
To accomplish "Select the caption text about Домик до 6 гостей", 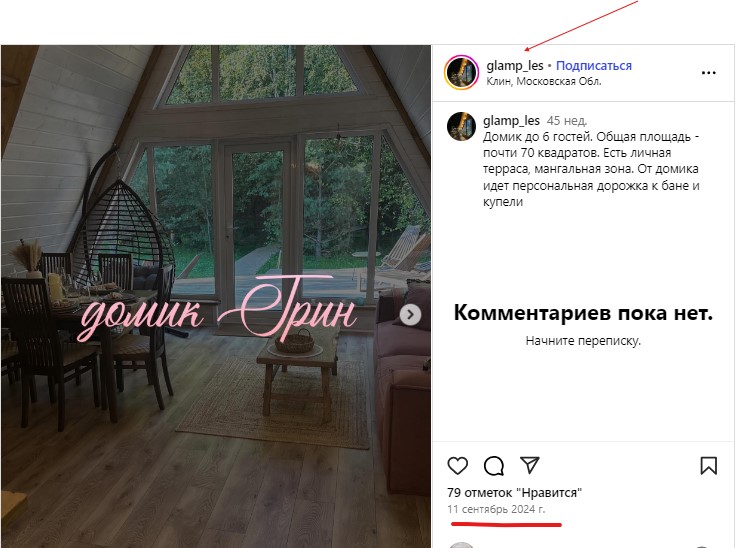I will point(591,169).
